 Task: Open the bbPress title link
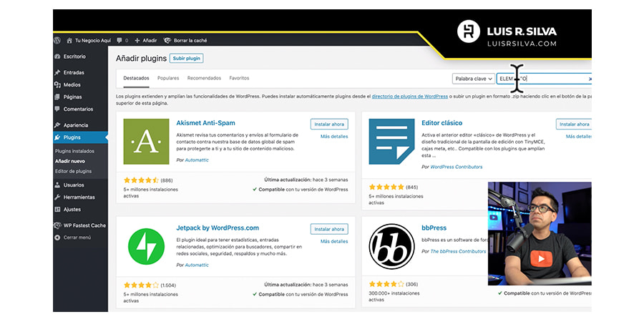click(434, 228)
